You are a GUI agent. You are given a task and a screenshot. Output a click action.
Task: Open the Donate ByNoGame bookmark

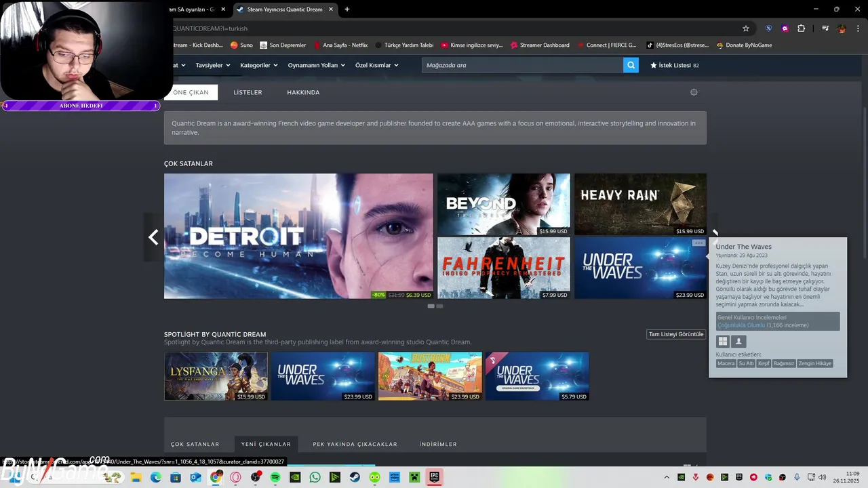(x=744, y=45)
